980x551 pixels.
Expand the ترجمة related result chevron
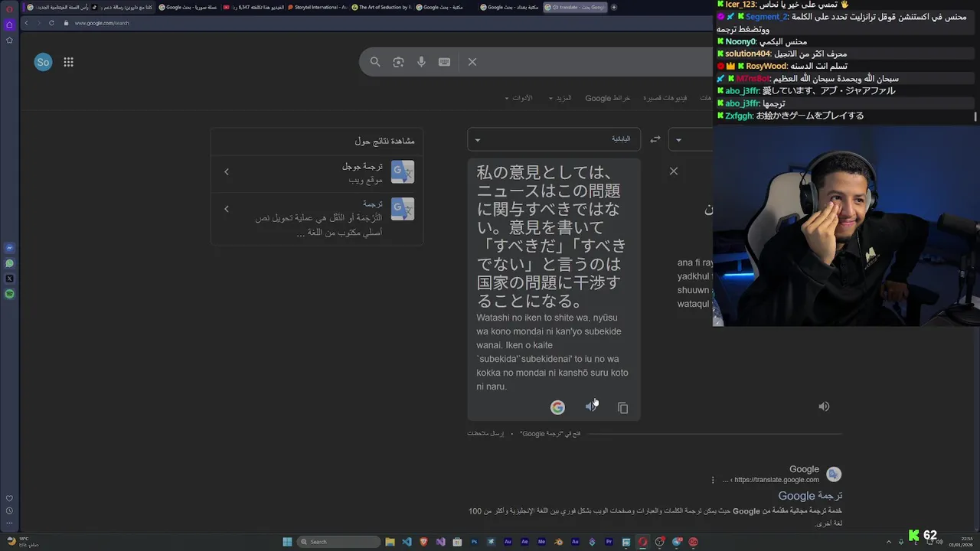tap(226, 208)
